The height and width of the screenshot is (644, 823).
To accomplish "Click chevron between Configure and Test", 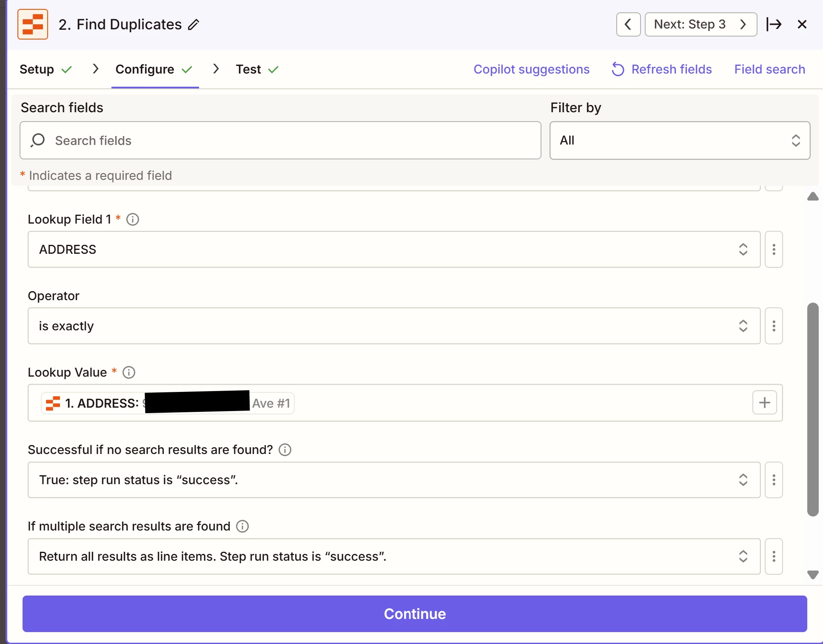I will coord(216,69).
